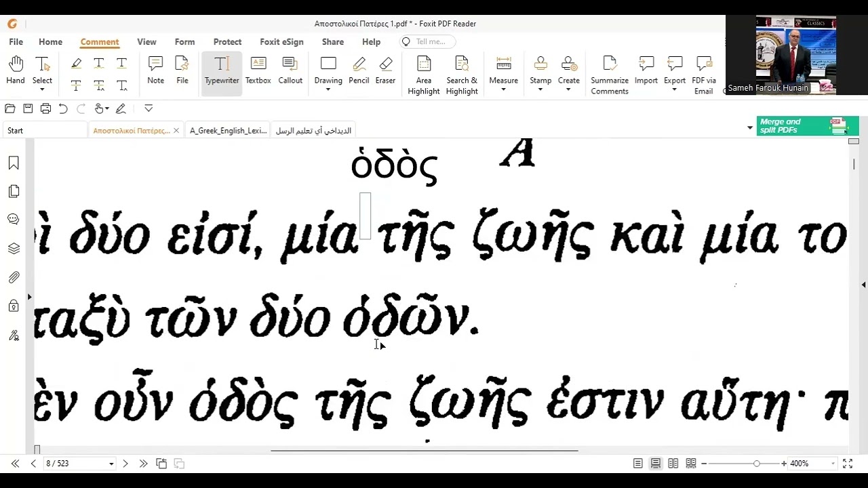Open the Layers side panel
Viewport: 868px width, 488px height.
pos(14,249)
